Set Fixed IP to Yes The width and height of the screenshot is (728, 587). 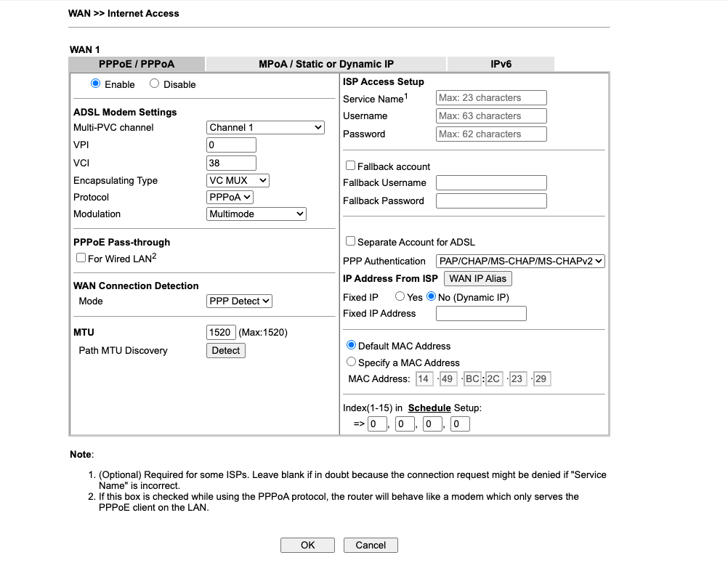pyautogui.click(x=400, y=296)
